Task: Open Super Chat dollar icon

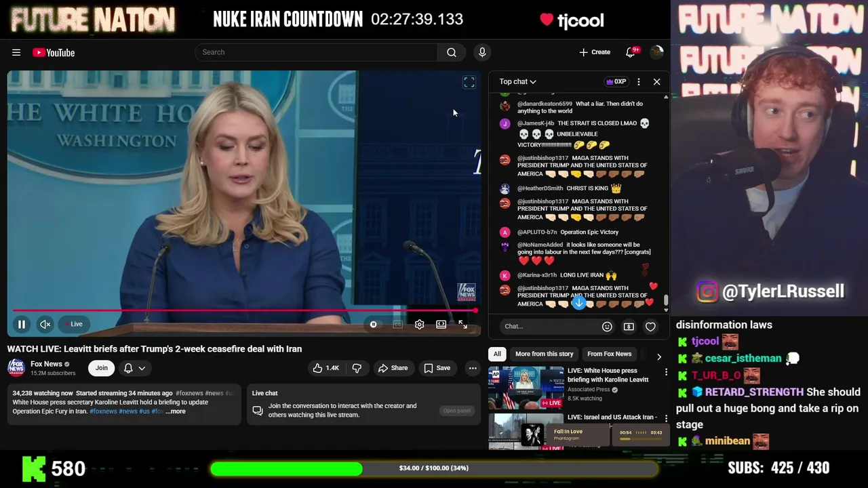Action: tap(629, 327)
